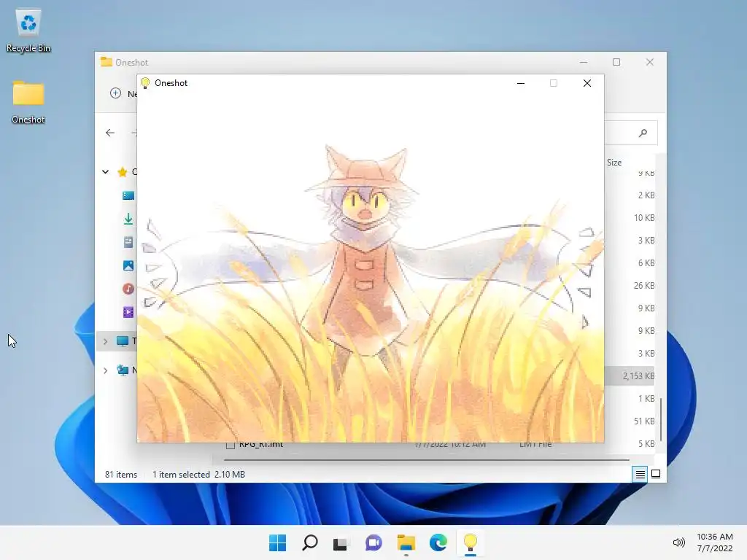The image size is (747, 560).
Task: Close the File Explorer Oneshot window
Action: pos(650,63)
